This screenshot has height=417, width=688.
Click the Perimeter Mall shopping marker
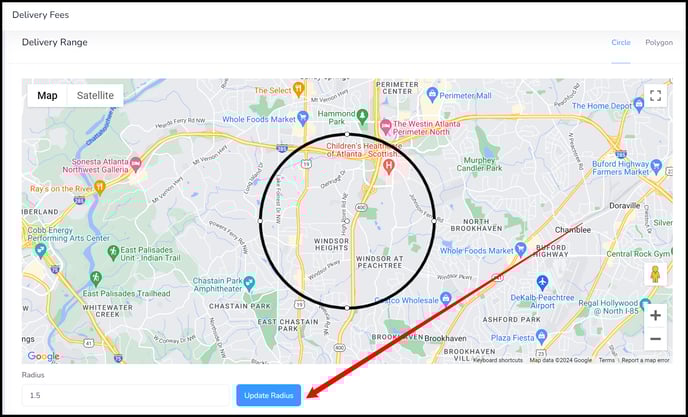pyautogui.click(x=432, y=94)
